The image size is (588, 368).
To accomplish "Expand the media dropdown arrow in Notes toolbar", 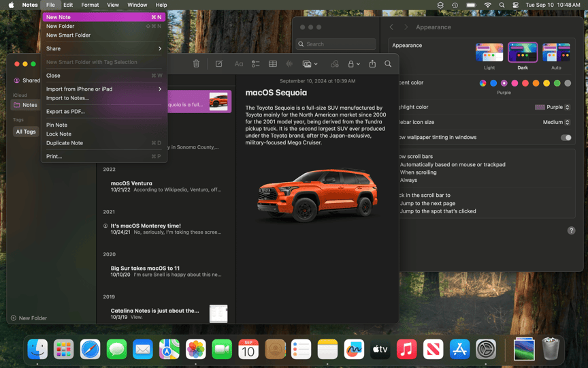I will (x=316, y=64).
